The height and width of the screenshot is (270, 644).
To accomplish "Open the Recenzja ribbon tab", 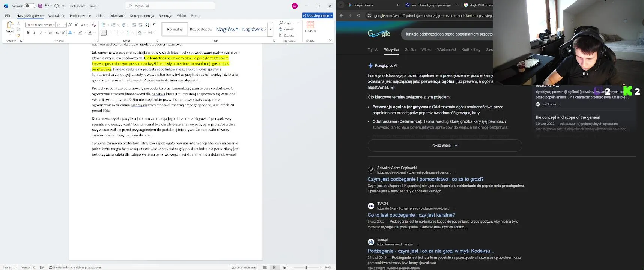I will coord(165,16).
